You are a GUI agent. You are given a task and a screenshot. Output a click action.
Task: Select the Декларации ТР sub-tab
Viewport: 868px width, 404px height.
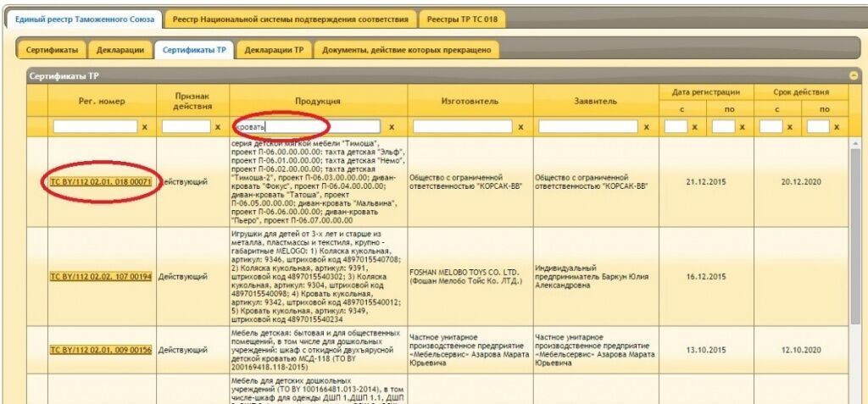click(x=275, y=50)
